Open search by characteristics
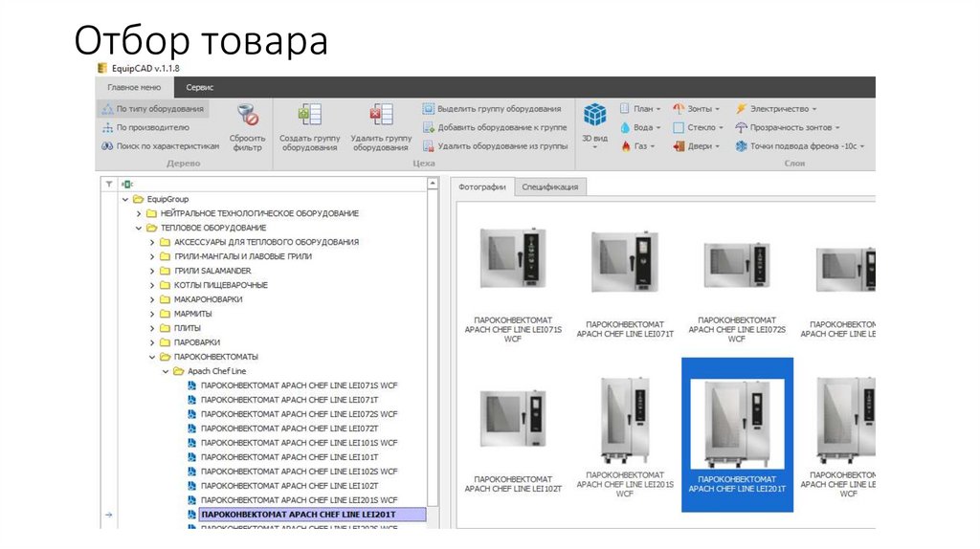Screen dimensions: 980x549 click(x=161, y=146)
